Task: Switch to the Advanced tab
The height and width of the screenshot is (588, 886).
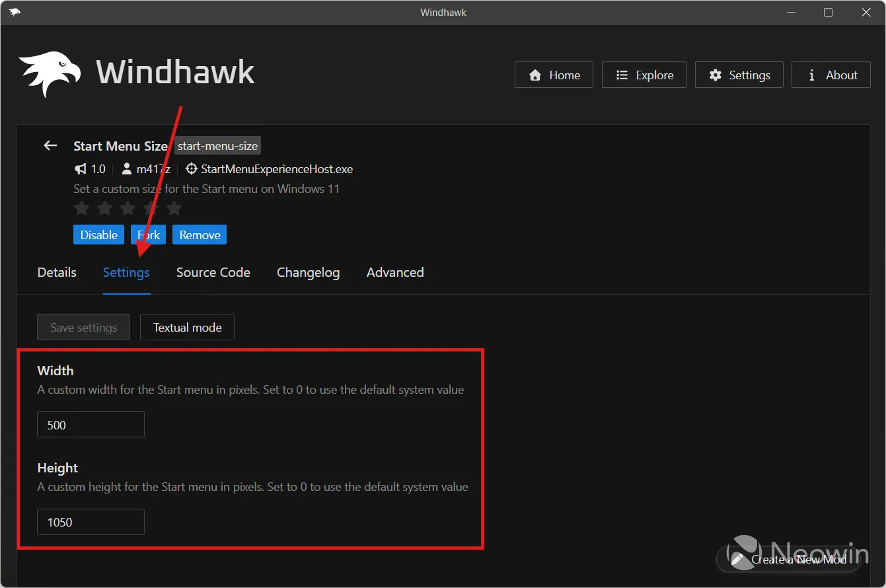Action: tap(395, 272)
